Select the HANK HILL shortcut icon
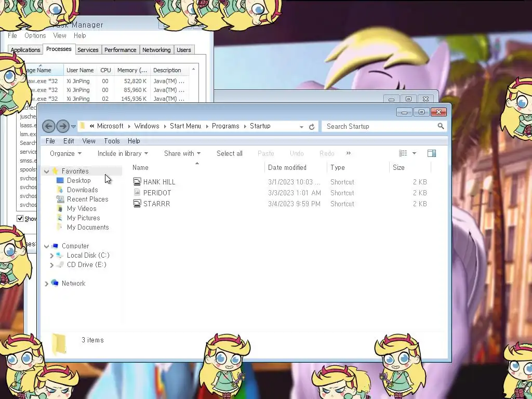 (137, 182)
